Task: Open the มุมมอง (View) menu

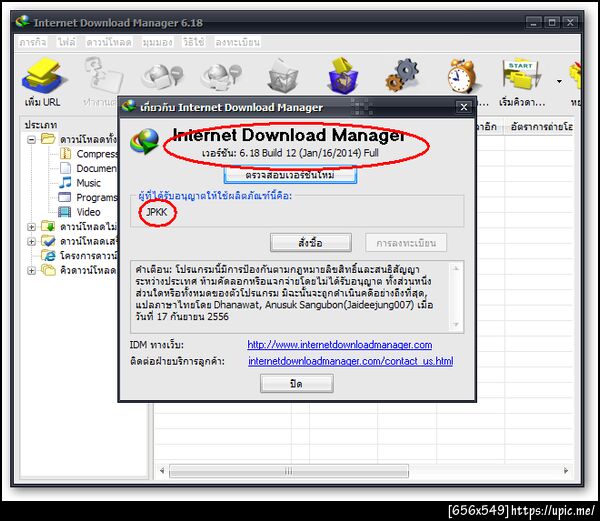Action: (157, 42)
